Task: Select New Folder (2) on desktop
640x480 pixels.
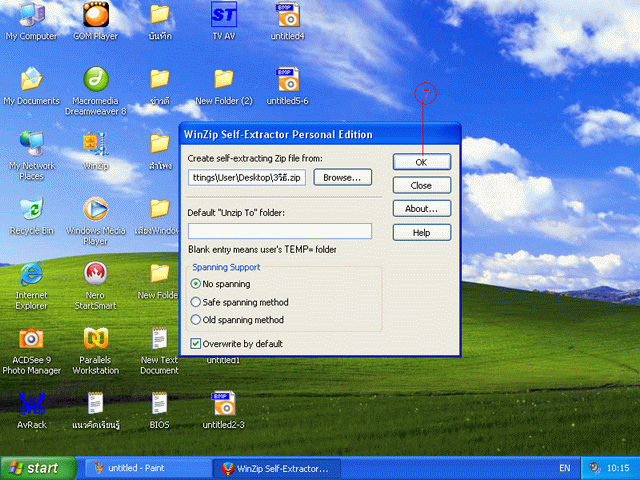Action: [224, 86]
